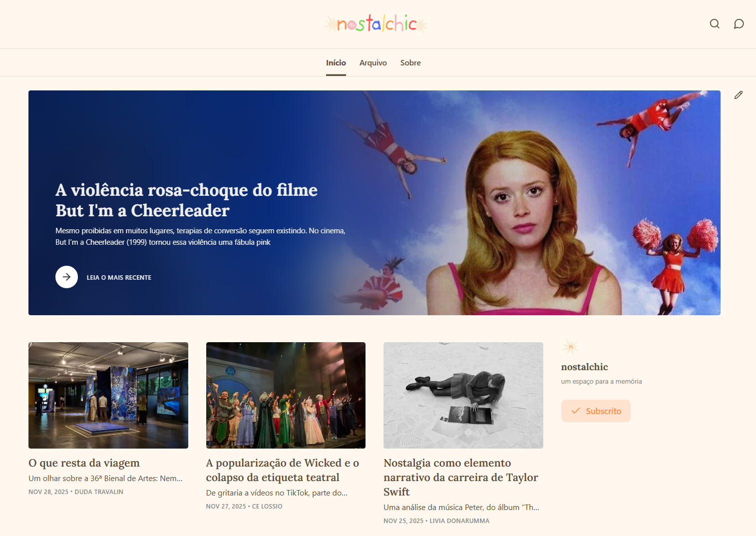Click the Bienal art exhibition thumbnail

(108, 395)
